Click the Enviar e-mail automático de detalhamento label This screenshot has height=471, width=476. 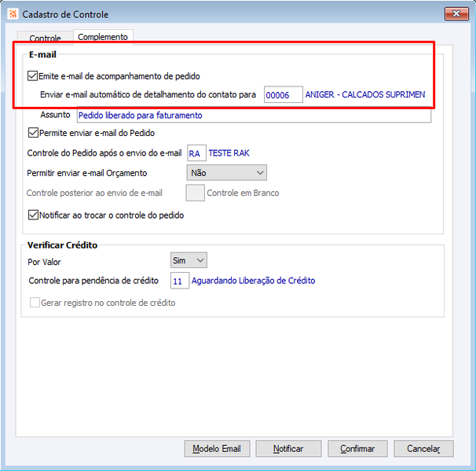(148, 94)
